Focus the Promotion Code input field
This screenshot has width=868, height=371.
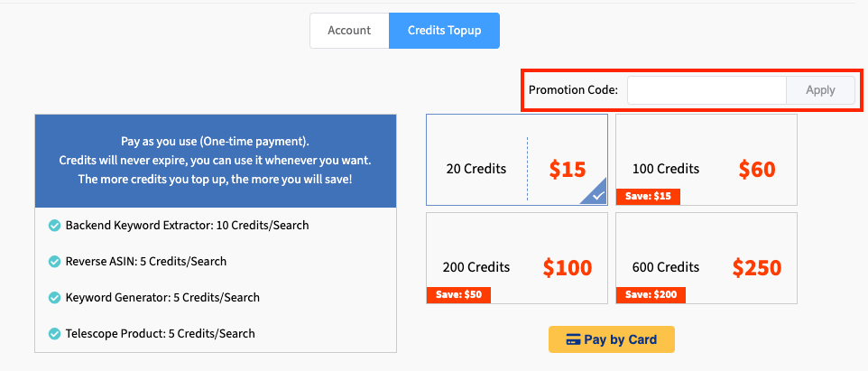click(706, 90)
